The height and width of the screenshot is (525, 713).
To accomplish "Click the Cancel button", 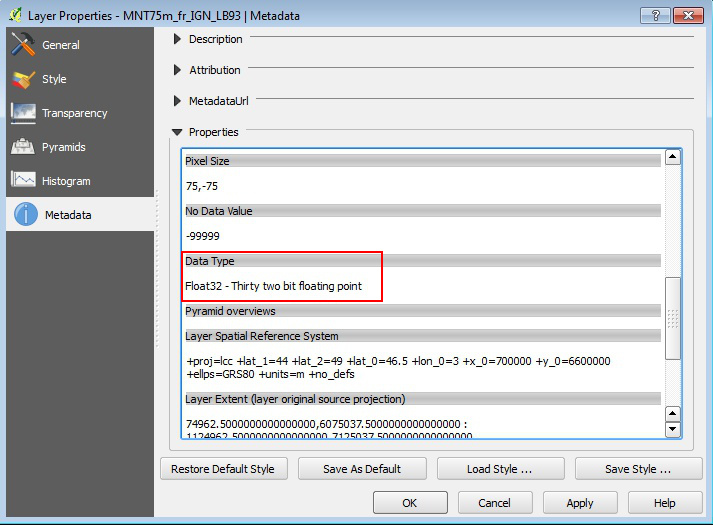I will (495, 503).
